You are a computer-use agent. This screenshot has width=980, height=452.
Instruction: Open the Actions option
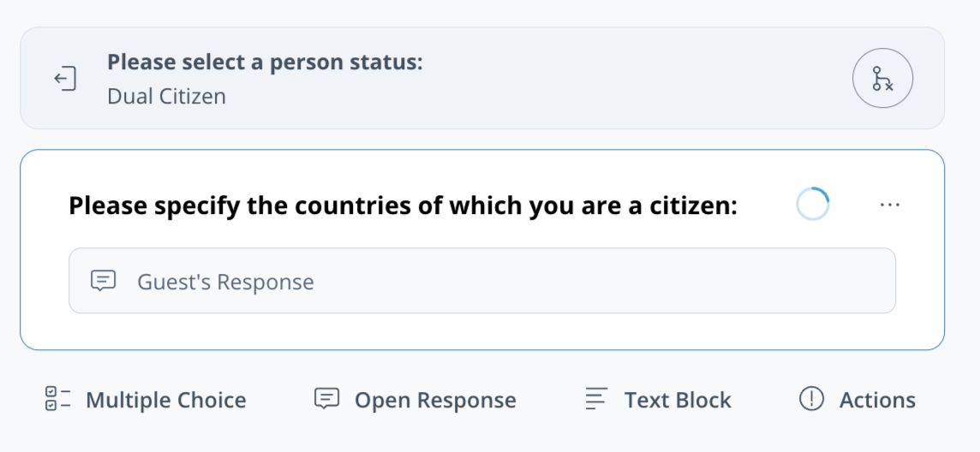point(877,400)
